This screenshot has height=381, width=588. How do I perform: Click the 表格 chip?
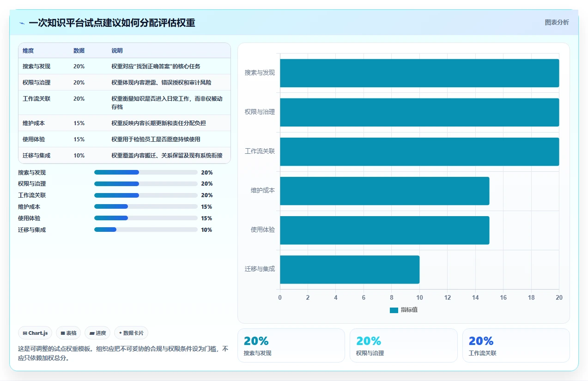68,333
